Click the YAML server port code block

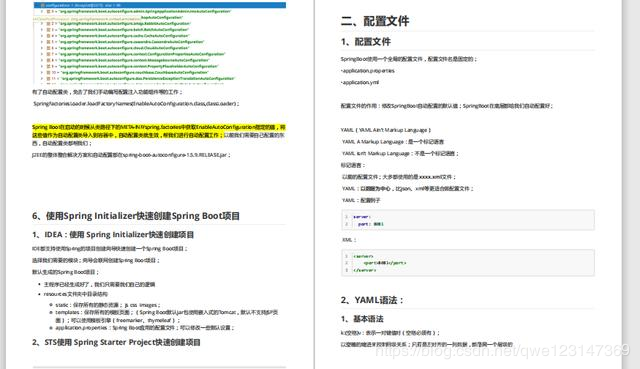tap(468, 220)
